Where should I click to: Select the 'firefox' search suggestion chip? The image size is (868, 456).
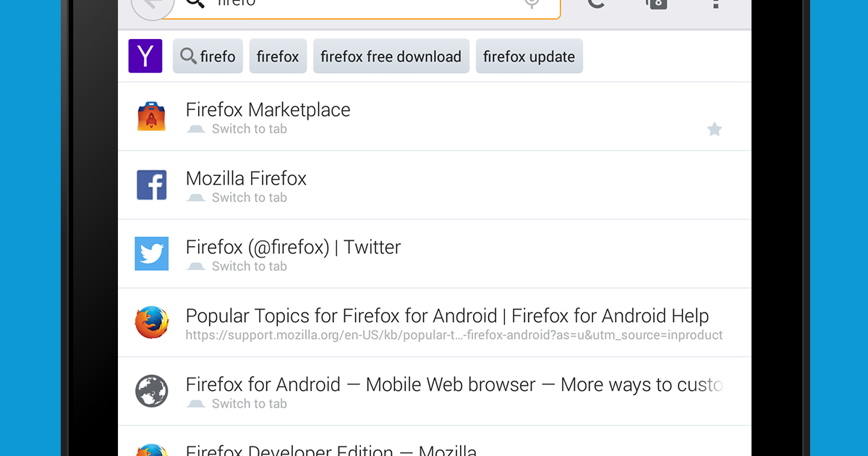tap(278, 56)
